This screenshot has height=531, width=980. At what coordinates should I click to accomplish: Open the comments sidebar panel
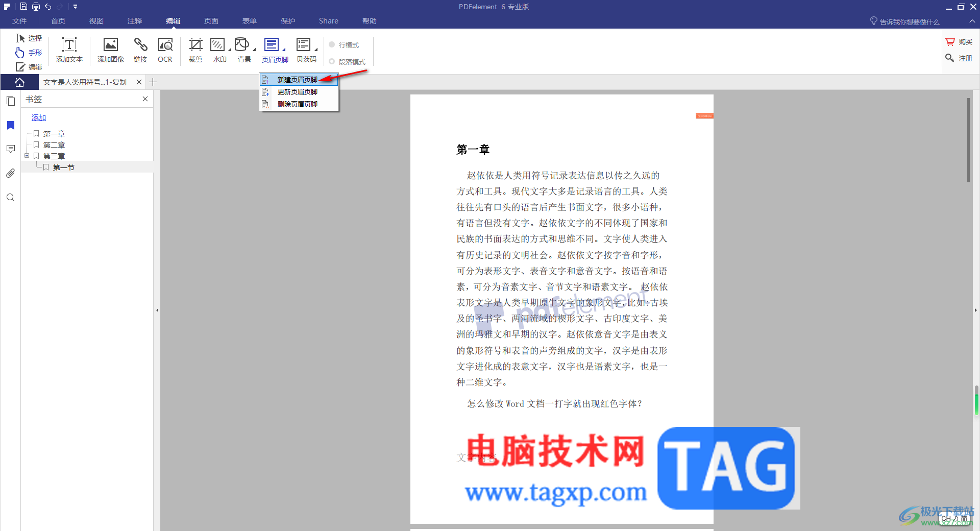point(10,149)
